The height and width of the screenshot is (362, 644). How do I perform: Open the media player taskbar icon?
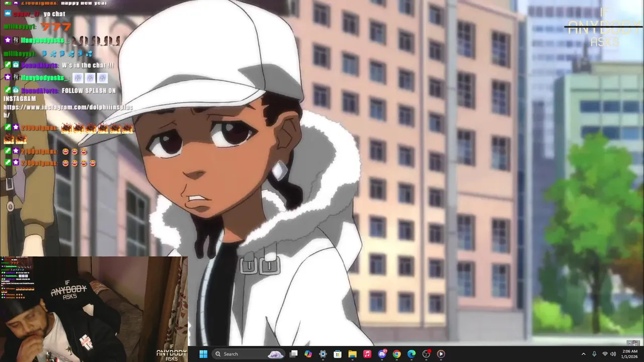pos(441,354)
